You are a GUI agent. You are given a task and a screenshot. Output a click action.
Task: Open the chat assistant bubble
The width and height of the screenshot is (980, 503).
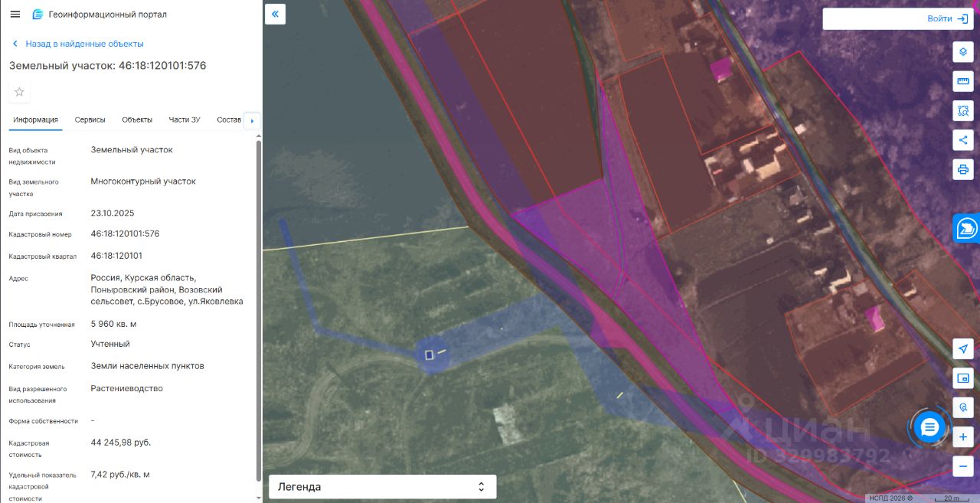(x=930, y=426)
